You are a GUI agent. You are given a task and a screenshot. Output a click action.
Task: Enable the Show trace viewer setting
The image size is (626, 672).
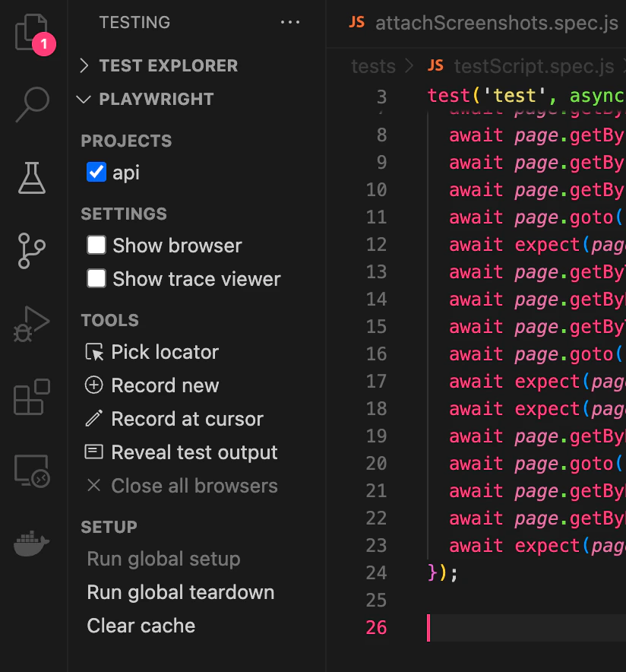[96, 278]
